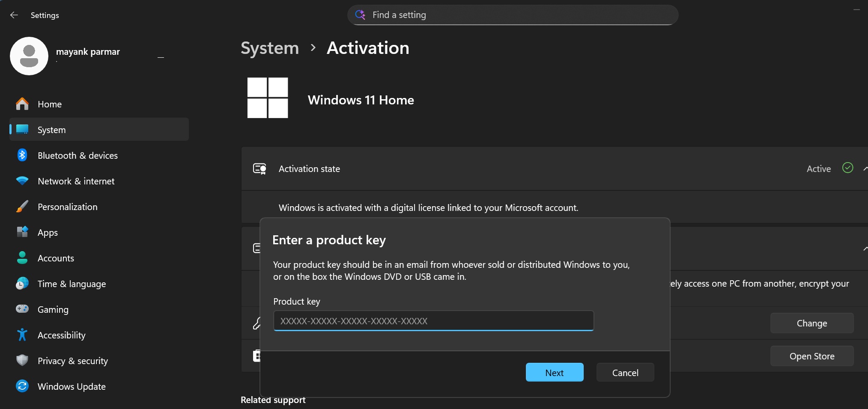Open Apps settings
This screenshot has height=409, width=868.
coord(99,232)
